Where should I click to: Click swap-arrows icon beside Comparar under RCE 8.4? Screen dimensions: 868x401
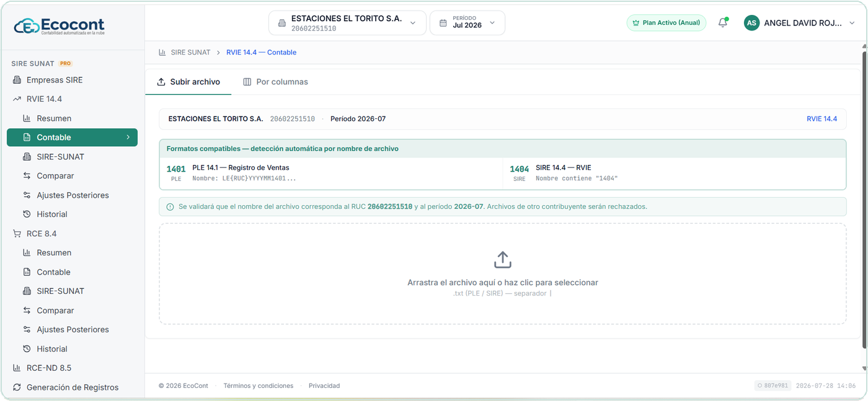point(27,311)
